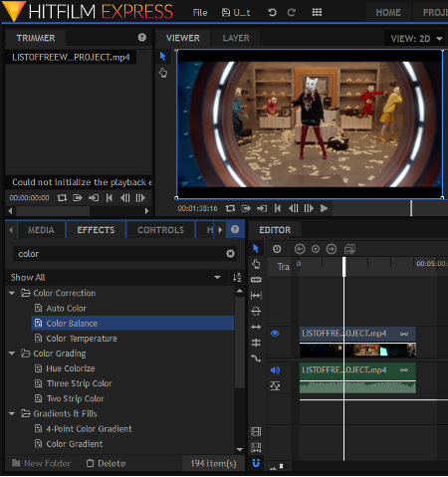This screenshot has height=477, width=448.
Task: Open the File menu
Action: point(200,13)
